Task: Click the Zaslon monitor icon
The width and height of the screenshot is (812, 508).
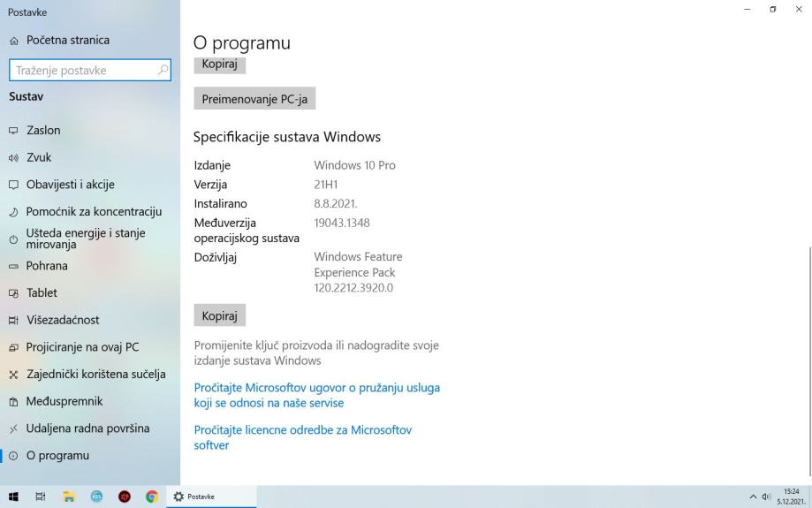Action: pyautogui.click(x=13, y=131)
